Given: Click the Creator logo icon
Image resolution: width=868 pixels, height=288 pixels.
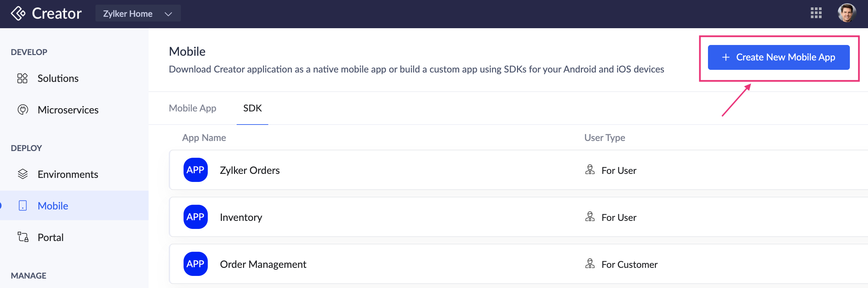Looking at the screenshot, I should [18, 14].
